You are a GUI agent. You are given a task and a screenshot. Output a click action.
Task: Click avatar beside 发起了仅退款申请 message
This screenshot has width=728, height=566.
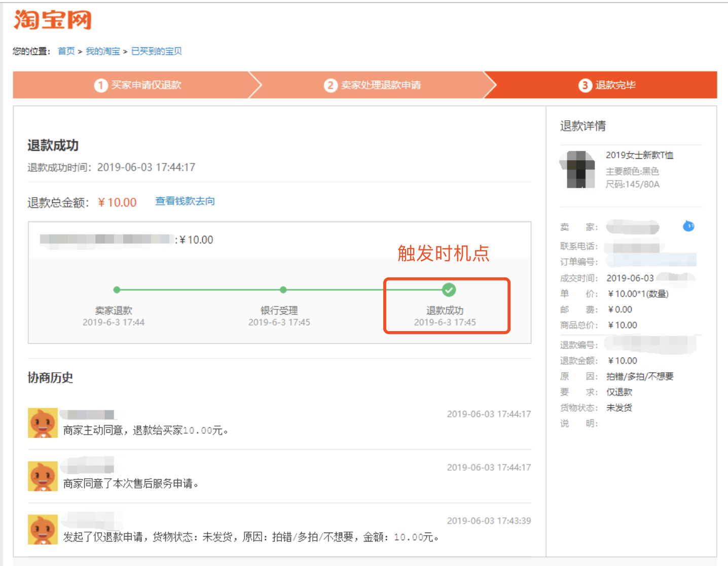(x=43, y=529)
